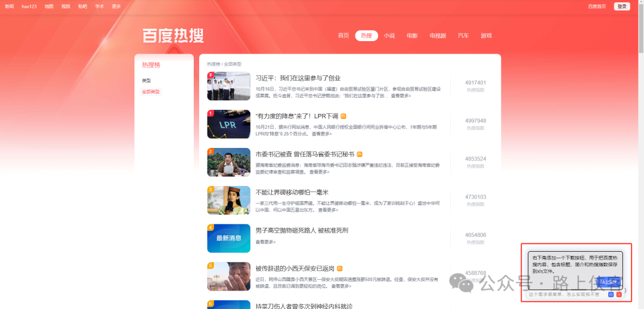Image resolution: width=644 pixels, height=309 pixels.
Task: Click 查看更多 under the 市委书记被查 story
Action: [x=320, y=172]
